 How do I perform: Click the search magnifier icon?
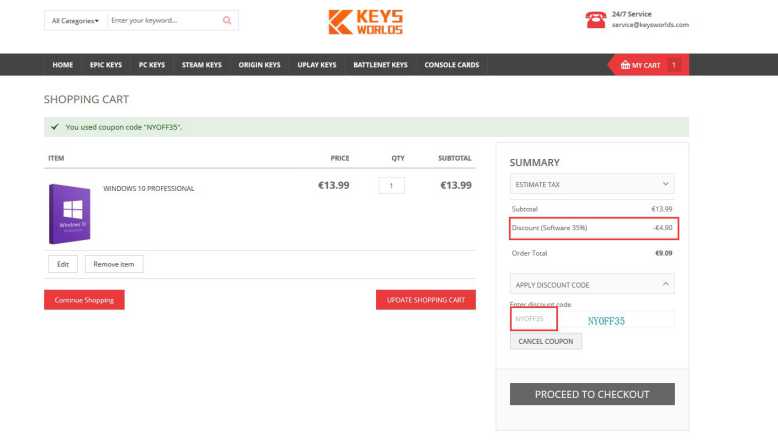click(227, 20)
